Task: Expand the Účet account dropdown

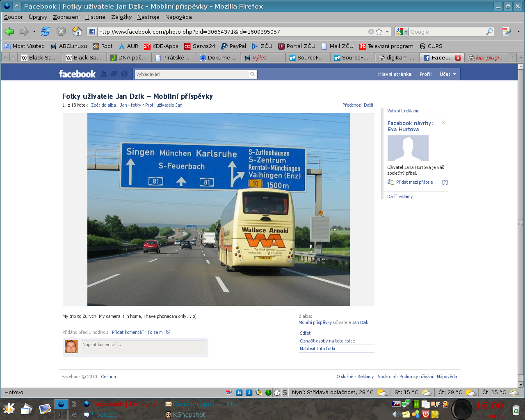Action: coord(447,74)
